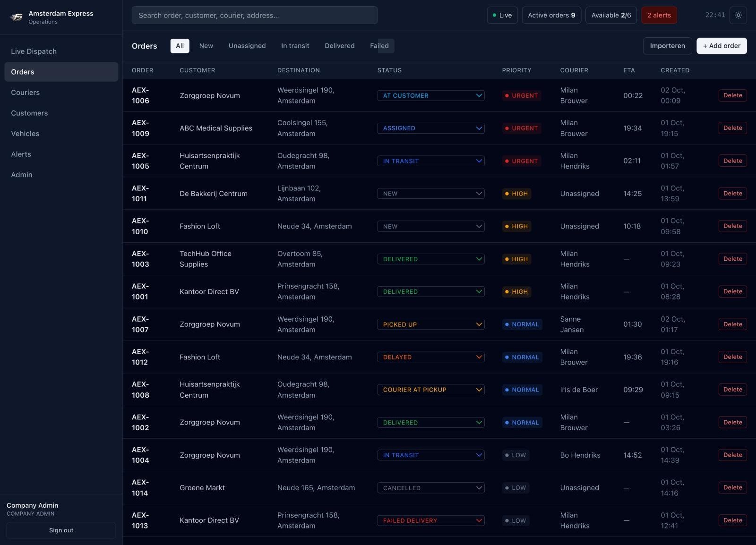Show In transit orders tab

[295, 46]
